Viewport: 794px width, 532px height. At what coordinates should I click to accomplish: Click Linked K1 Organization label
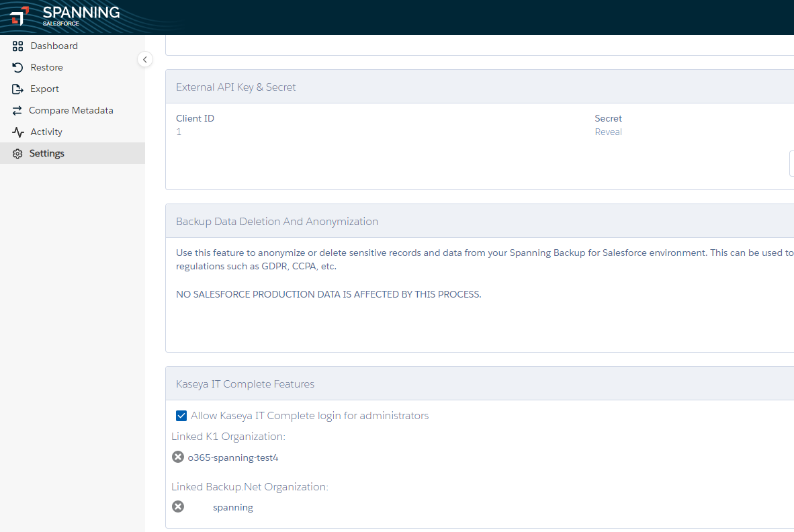coord(228,437)
